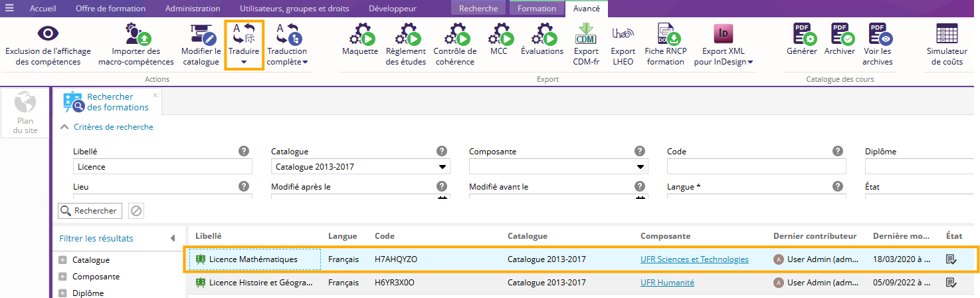Click the Exclusion de l'affichage des compétences icon
Screen dimensions: 980x298
(47, 35)
